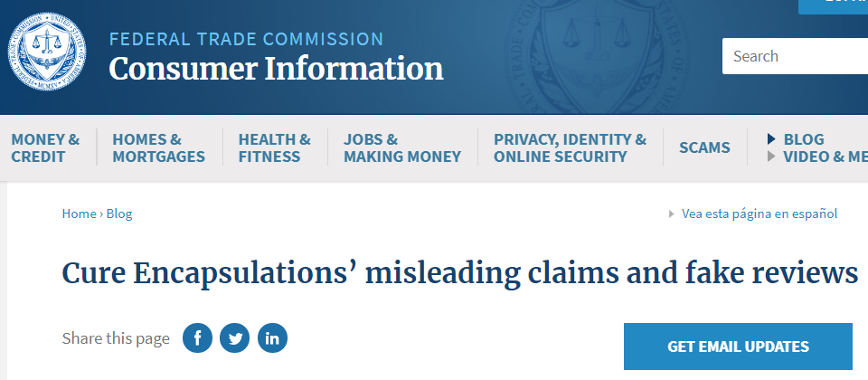Screen dimensions: 868x380
Task: Share this page on LinkedIn
Action: [272, 338]
